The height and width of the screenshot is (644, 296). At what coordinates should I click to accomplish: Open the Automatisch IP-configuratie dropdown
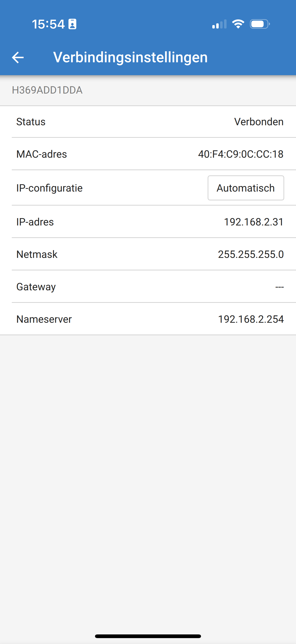pos(246,188)
